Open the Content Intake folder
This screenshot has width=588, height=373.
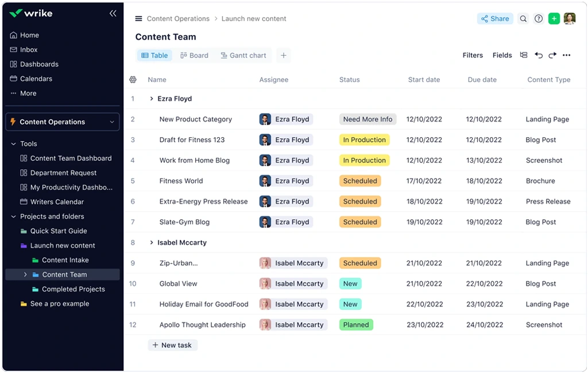tap(65, 260)
